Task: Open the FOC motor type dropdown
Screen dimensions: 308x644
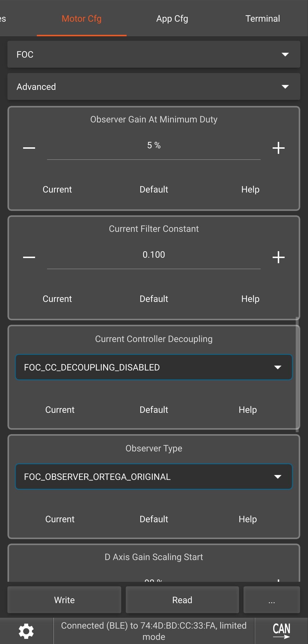Action: (x=154, y=54)
